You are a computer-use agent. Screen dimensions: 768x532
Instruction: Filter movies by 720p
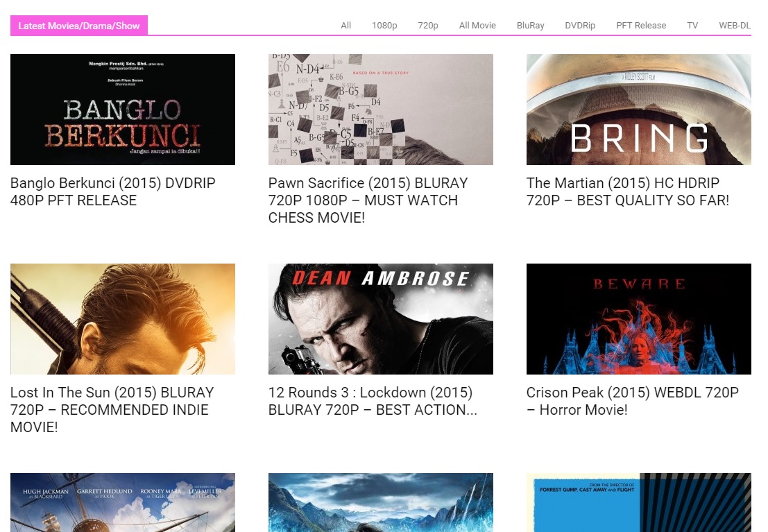click(427, 26)
